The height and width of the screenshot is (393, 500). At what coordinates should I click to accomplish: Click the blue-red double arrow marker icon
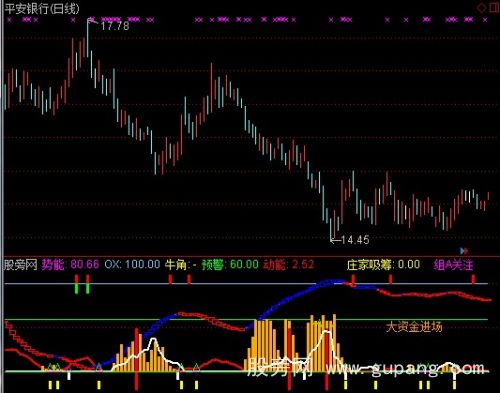click(464, 250)
